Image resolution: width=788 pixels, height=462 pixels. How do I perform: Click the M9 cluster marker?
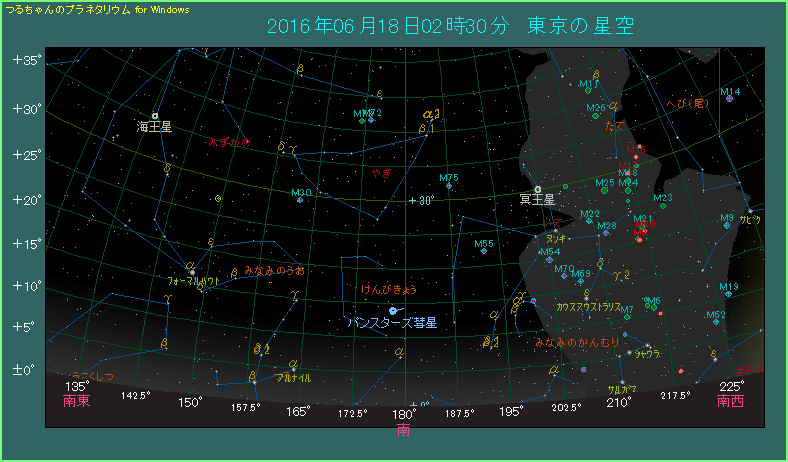coord(727,226)
